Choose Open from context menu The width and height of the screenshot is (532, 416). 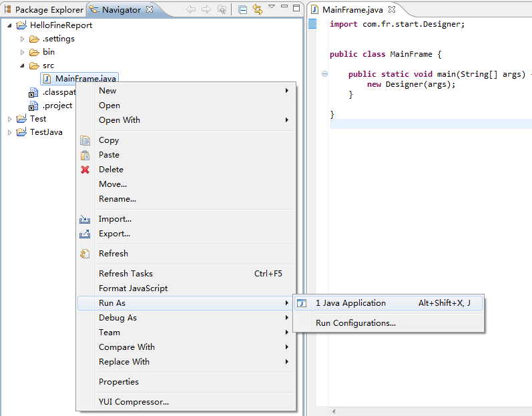(186, 106)
